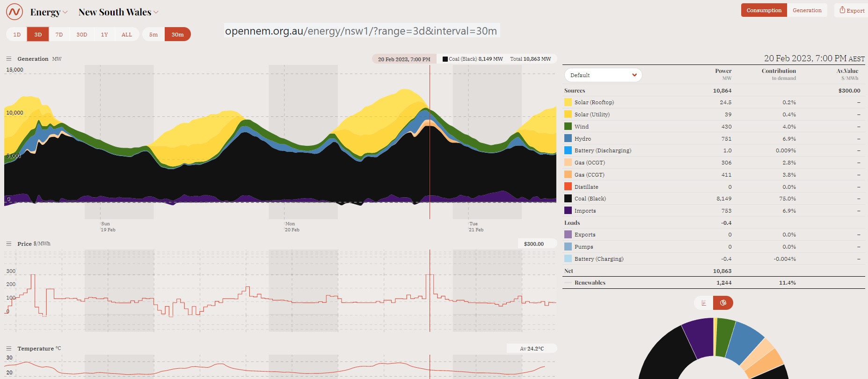Toggle Solar (Utility) color swatch

(x=568, y=114)
